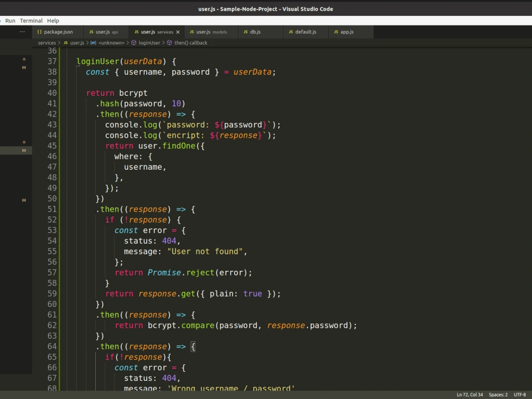Image resolution: width=532 pixels, height=399 pixels.
Task: Click line number 51 in gutter
Action: (52, 209)
